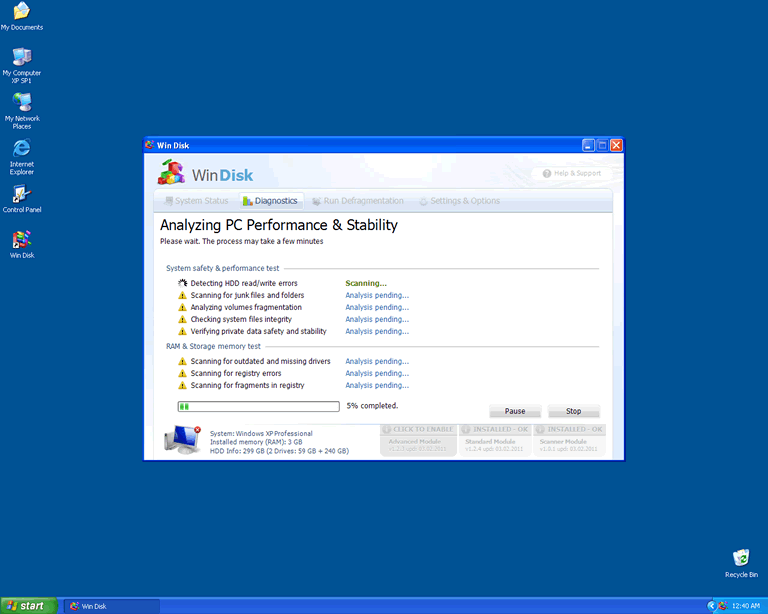Open the Run Defragmentation tab
Viewport: 768px width, 614px height.
[357, 201]
